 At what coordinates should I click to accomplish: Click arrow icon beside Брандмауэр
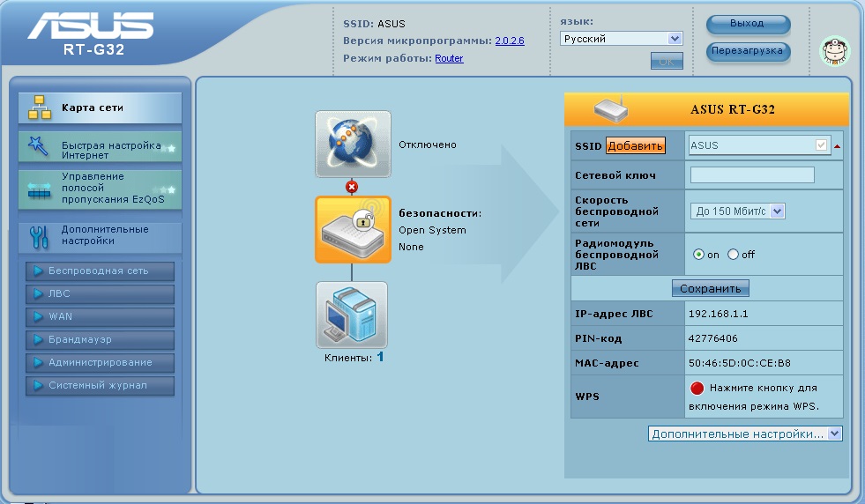38,340
